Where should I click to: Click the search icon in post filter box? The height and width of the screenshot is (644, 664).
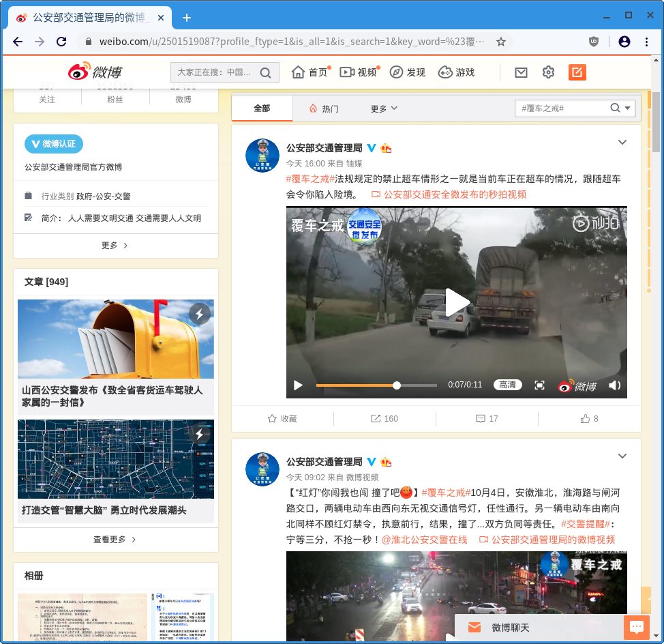click(615, 108)
